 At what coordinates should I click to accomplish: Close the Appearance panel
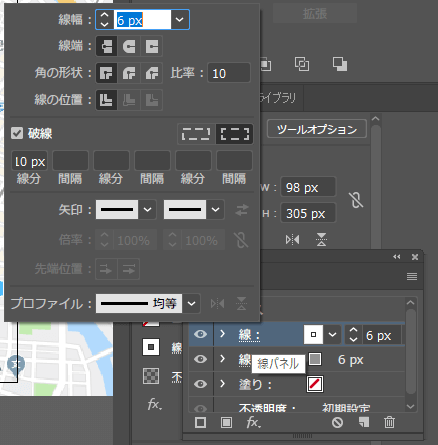click(x=415, y=257)
